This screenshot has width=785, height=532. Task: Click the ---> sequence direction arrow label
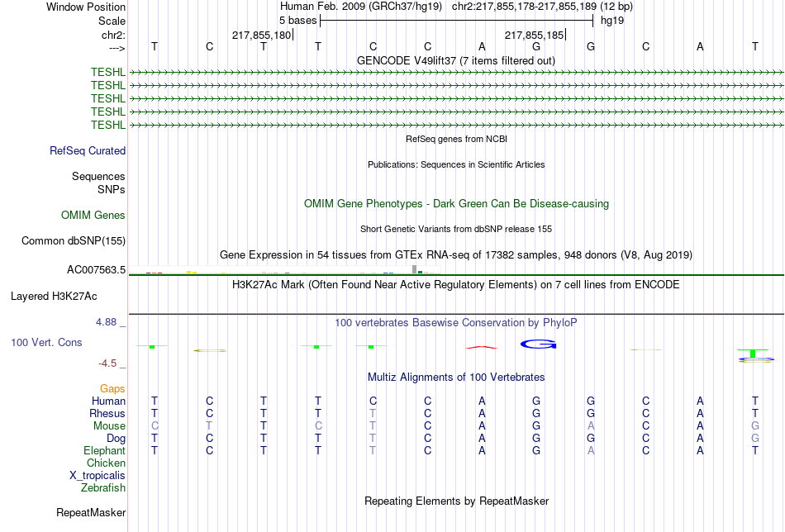117,48
